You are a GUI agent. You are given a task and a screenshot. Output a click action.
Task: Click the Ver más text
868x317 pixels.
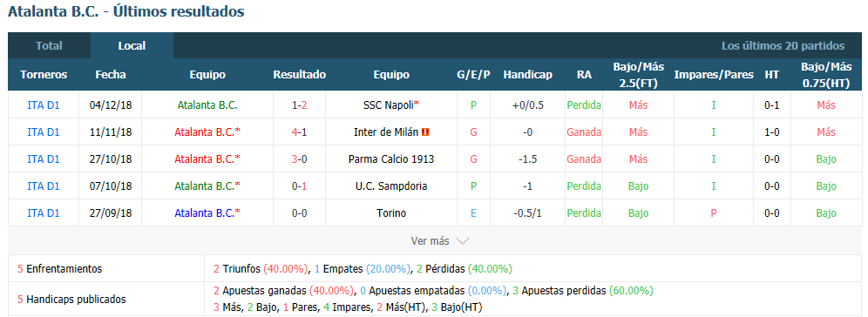point(431,241)
